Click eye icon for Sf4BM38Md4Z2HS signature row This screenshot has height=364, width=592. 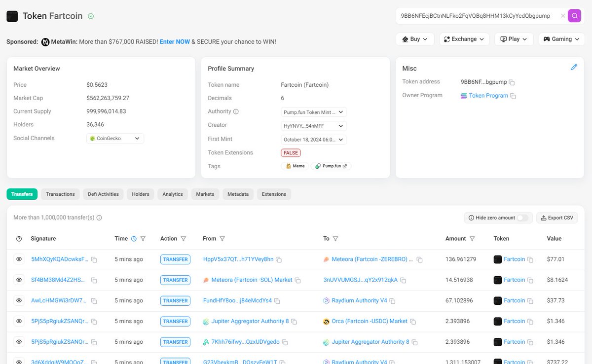[19, 280]
